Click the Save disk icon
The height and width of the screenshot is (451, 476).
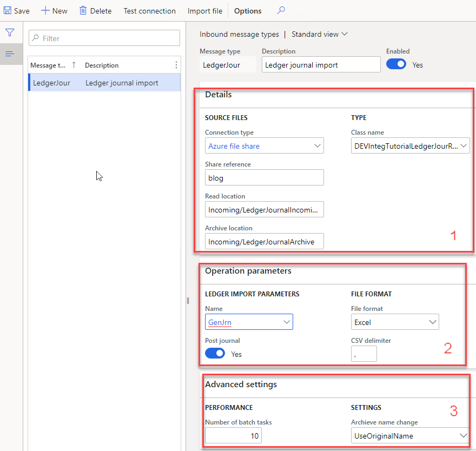point(7,11)
